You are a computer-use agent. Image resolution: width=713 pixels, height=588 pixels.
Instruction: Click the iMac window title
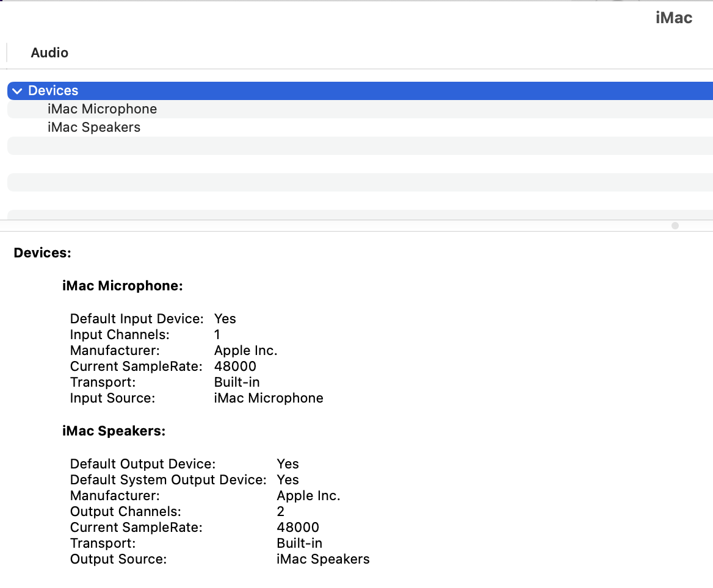point(674,18)
